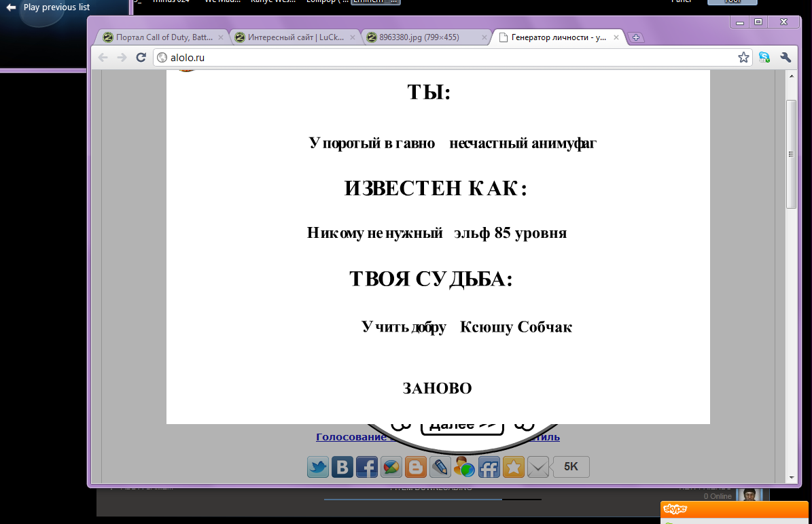This screenshot has width=812, height=524.
Task: Share the page on Facebook
Action: (367, 467)
